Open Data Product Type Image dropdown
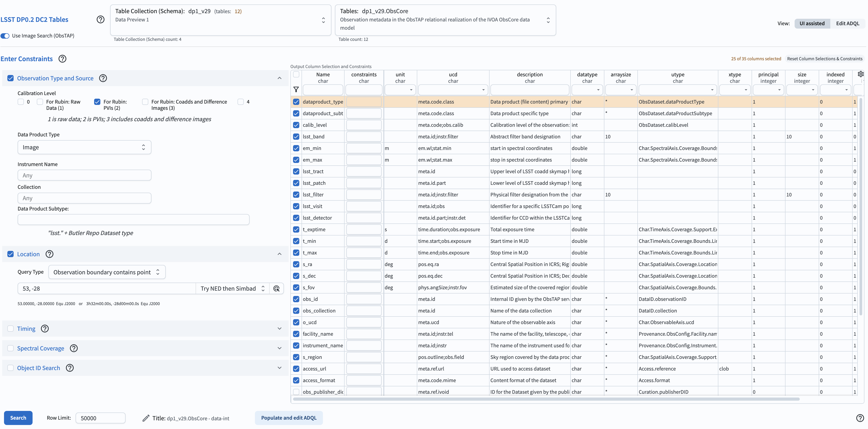 click(x=84, y=147)
